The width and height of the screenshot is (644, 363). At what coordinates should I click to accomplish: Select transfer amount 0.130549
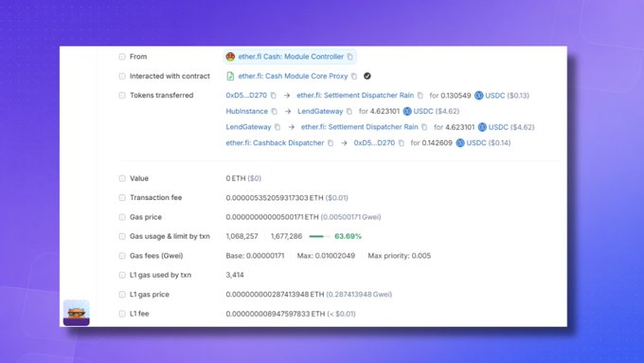coord(456,96)
